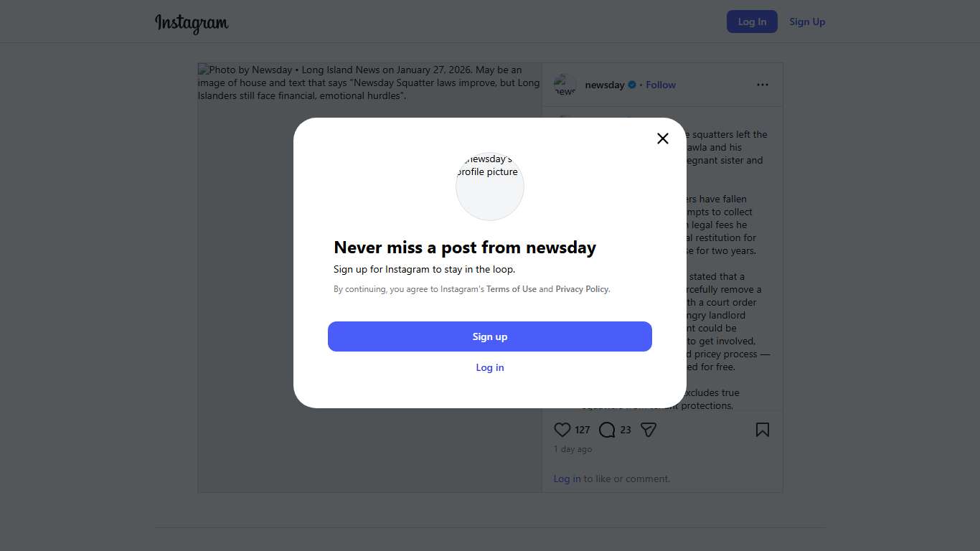Open the Terms of Use link
980x551 pixels.
point(512,289)
